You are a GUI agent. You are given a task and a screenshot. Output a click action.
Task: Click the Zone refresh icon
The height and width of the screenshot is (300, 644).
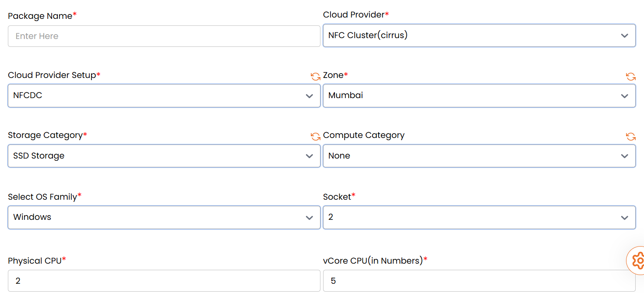click(x=630, y=77)
